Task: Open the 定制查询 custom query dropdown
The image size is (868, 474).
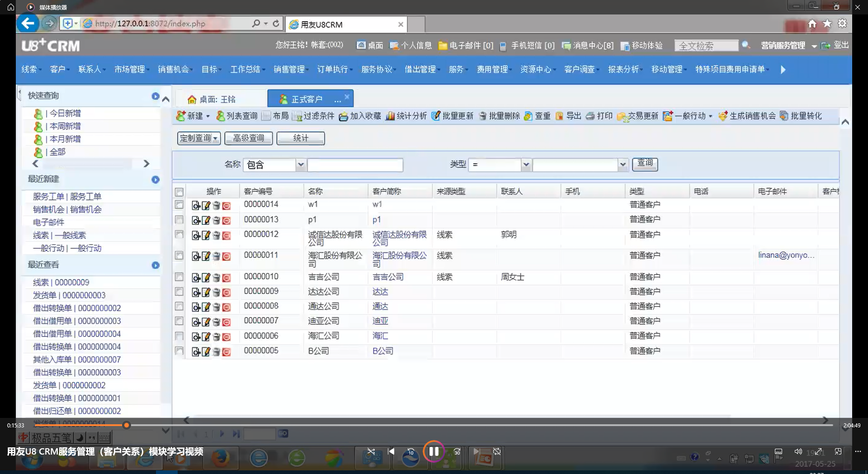Action: pos(199,138)
